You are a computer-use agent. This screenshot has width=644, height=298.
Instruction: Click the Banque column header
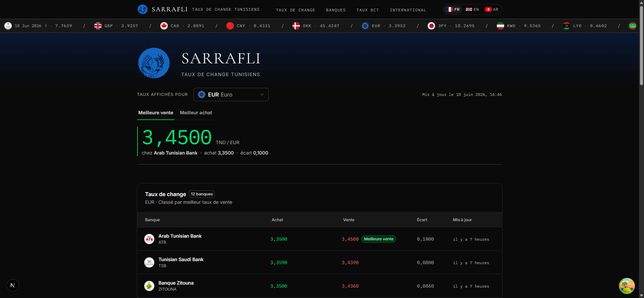(152, 220)
